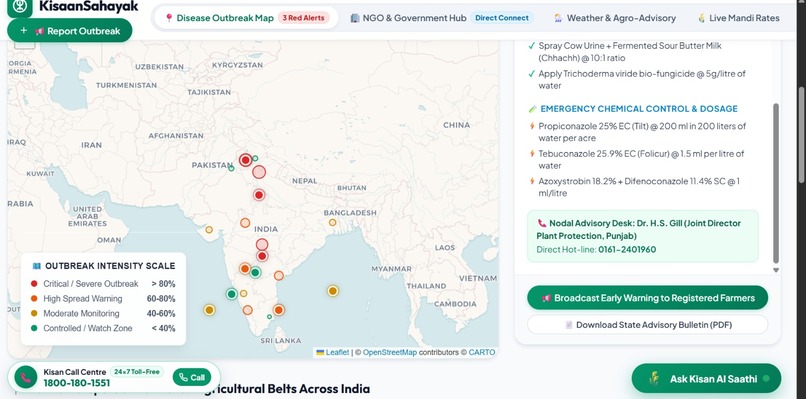
Task: Click the toll-free number 1800-180-1551
Action: click(77, 383)
